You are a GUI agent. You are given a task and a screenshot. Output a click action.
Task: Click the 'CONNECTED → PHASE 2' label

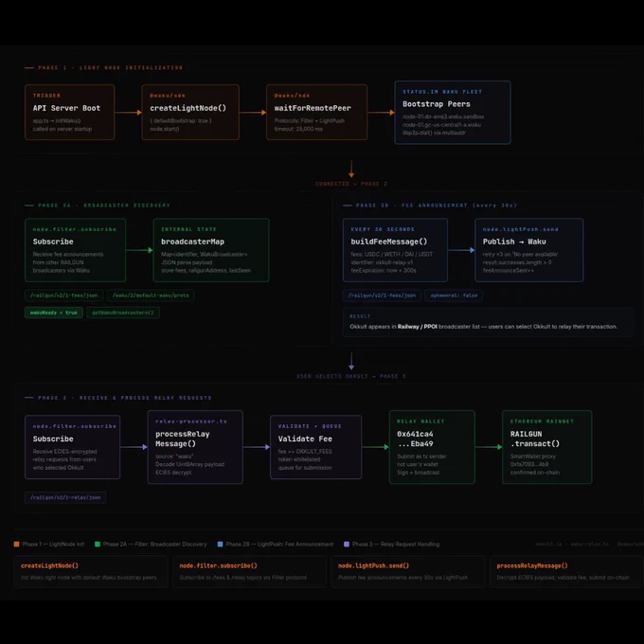[x=351, y=184]
